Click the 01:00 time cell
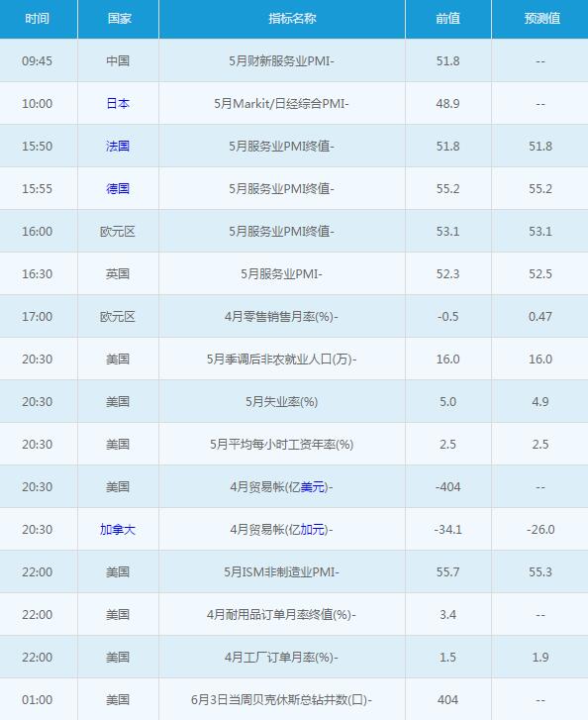 [38, 700]
